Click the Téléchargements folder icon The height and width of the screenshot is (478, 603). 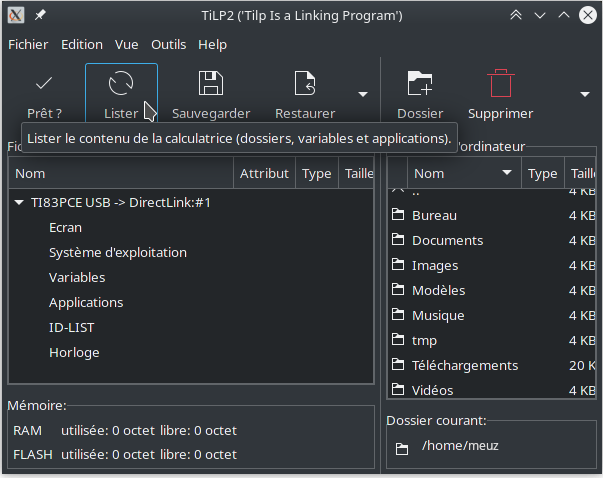[398, 365]
